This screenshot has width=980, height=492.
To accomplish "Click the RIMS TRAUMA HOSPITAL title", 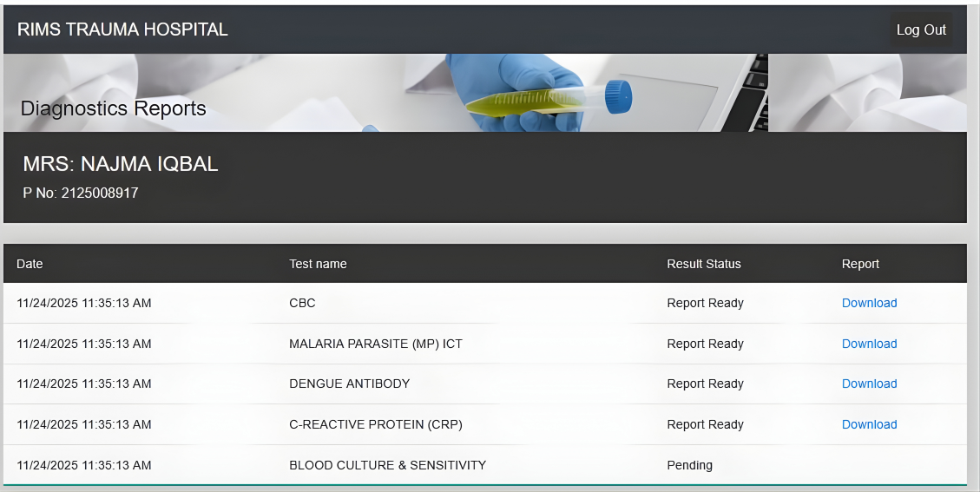I will (x=122, y=30).
